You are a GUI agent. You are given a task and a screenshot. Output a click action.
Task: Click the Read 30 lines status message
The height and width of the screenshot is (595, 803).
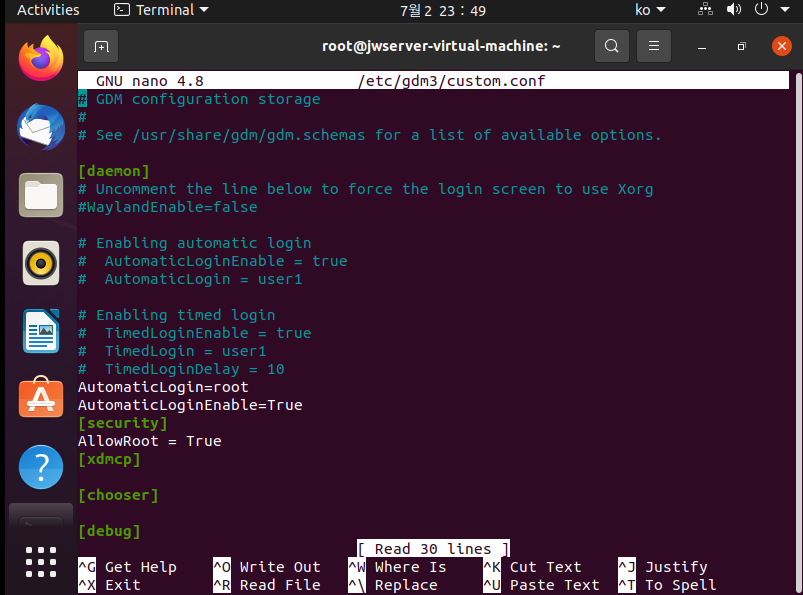coord(432,548)
